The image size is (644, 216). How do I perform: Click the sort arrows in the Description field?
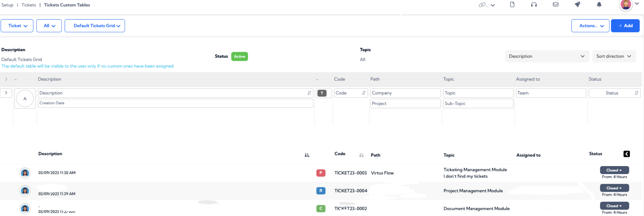pos(309,93)
